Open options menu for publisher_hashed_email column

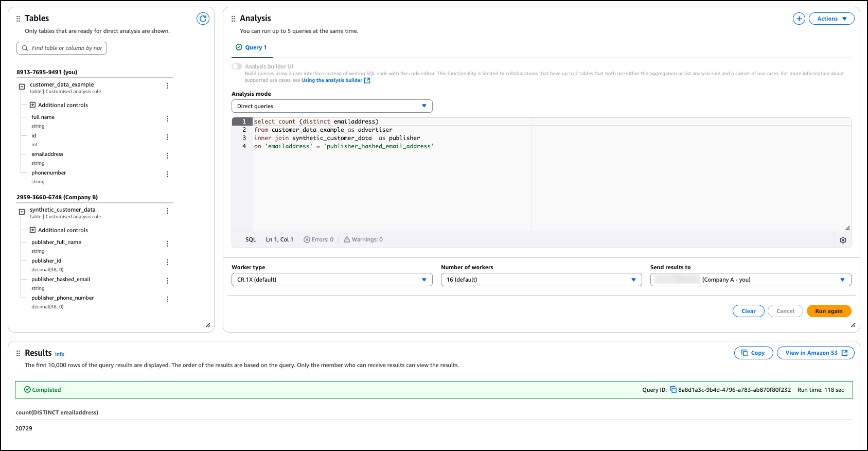coord(167,281)
